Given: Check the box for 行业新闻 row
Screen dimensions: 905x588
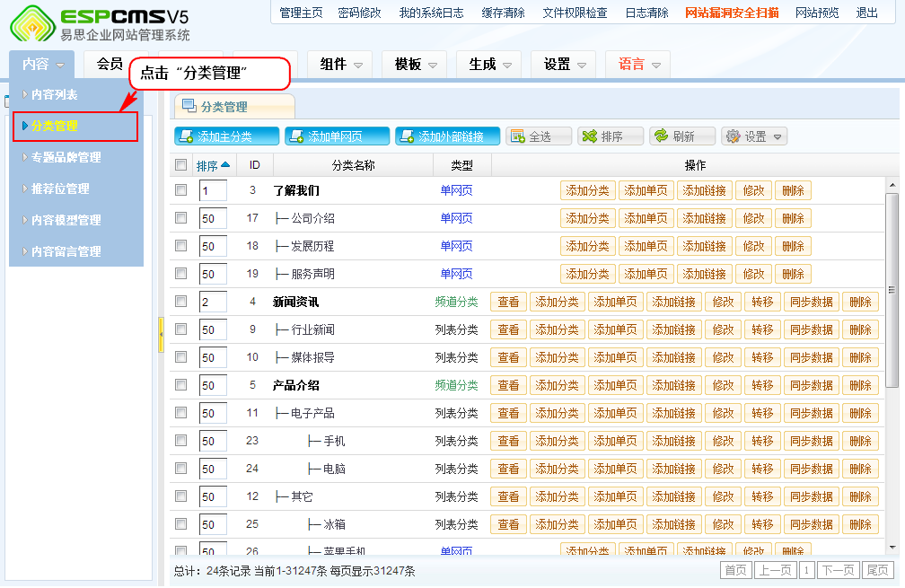Looking at the screenshot, I should point(181,329).
